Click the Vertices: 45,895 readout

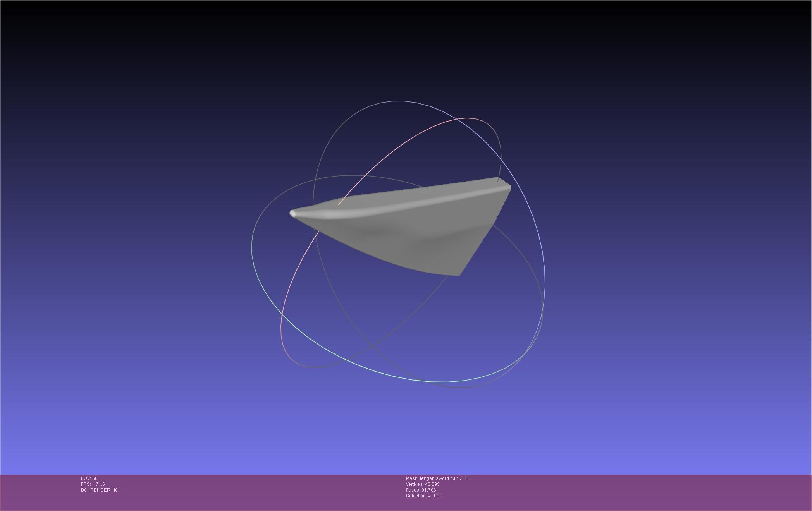coord(423,484)
